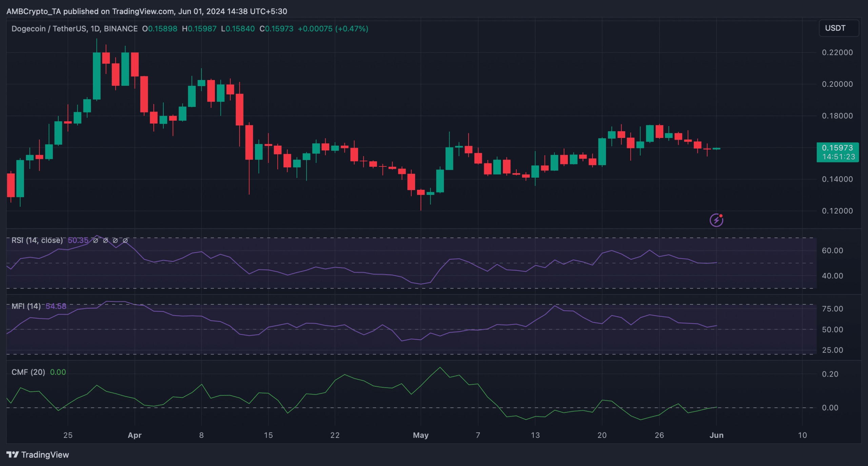868x466 pixels.
Task: Click the 0.20000 price axis label
Action: coord(837,84)
